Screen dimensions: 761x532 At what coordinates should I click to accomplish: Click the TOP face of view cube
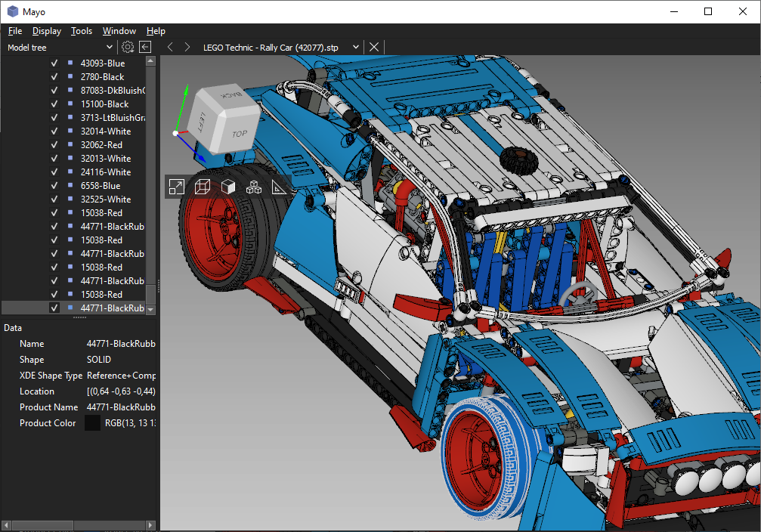pos(240,134)
